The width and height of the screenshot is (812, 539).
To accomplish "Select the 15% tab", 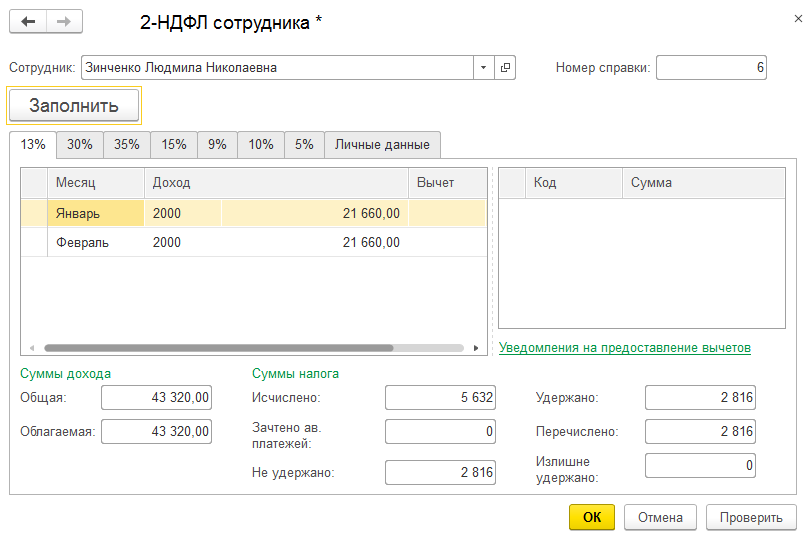I will (x=174, y=144).
